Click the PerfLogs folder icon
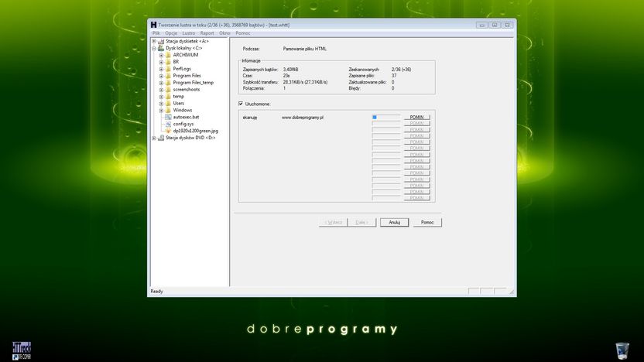Image resolution: width=644 pixels, height=362 pixels. click(x=168, y=69)
